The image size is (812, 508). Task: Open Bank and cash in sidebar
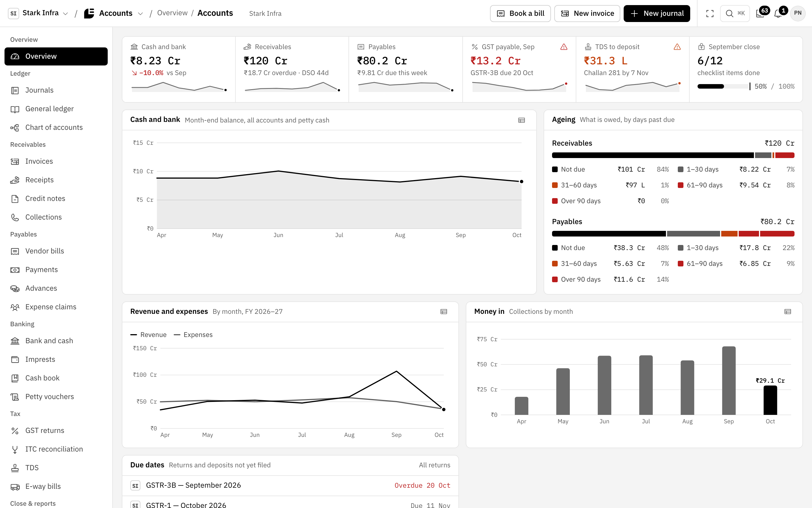[56, 341]
